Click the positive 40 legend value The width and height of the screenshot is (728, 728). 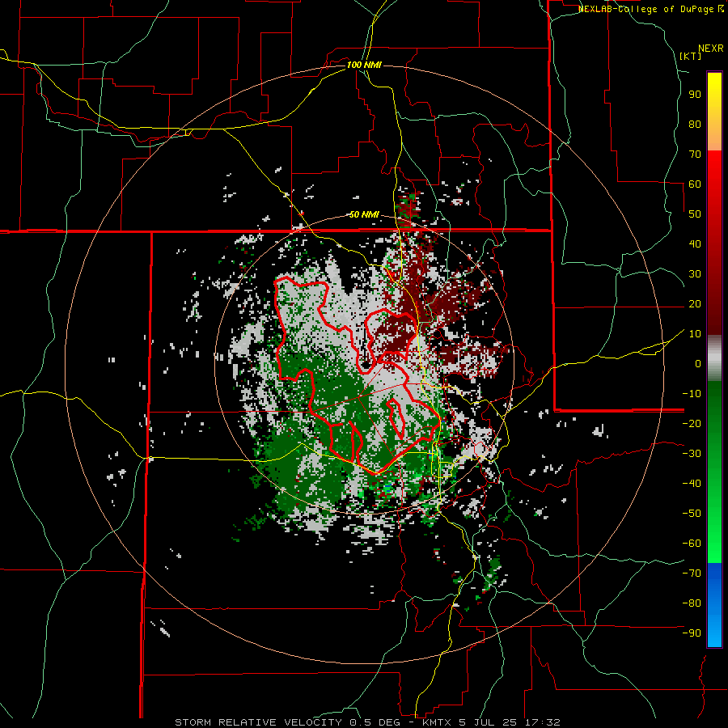695,243
